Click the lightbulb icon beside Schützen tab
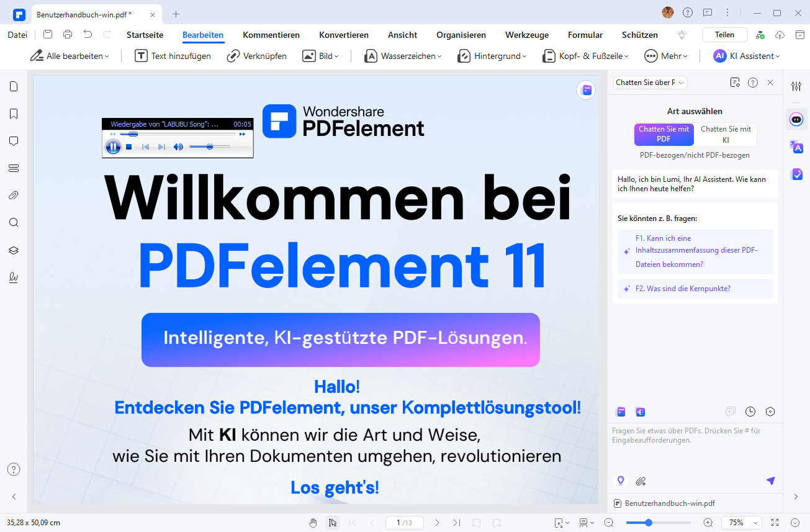The height and width of the screenshot is (532, 810). coord(682,35)
